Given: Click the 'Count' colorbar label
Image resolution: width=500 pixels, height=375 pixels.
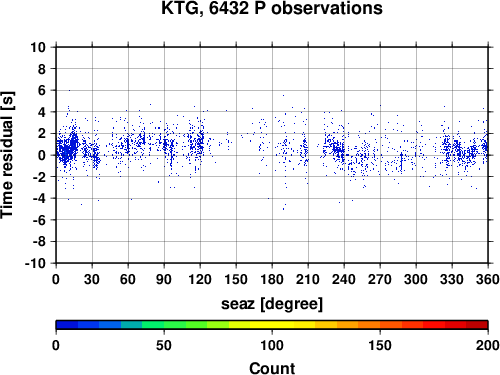Looking at the screenshot, I should click(272, 368).
